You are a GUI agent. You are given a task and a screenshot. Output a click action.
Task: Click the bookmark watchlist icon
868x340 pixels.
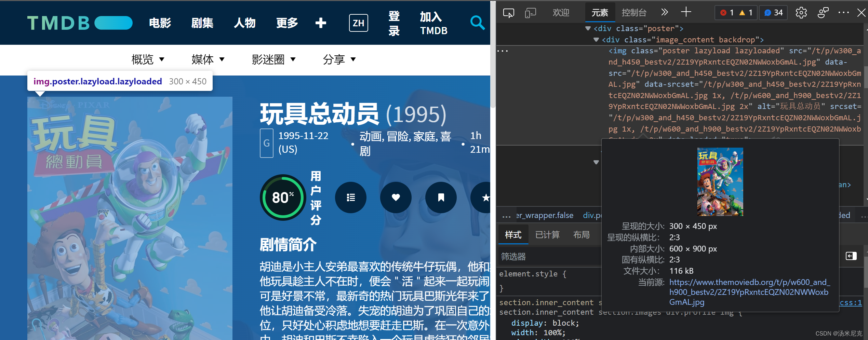pyautogui.click(x=441, y=198)
